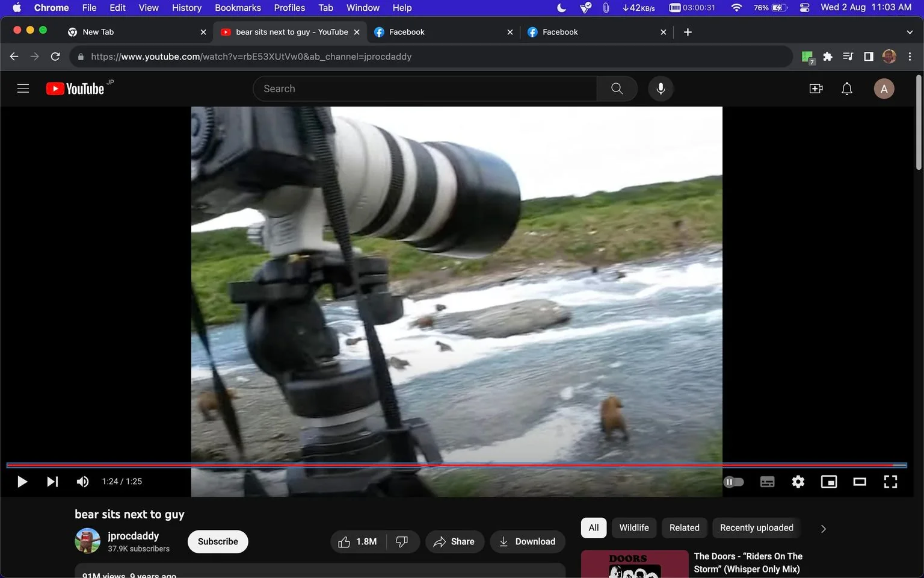Open the Bookmarks menu
Screen dimensions: 924x578
click(x=238, y=8)
